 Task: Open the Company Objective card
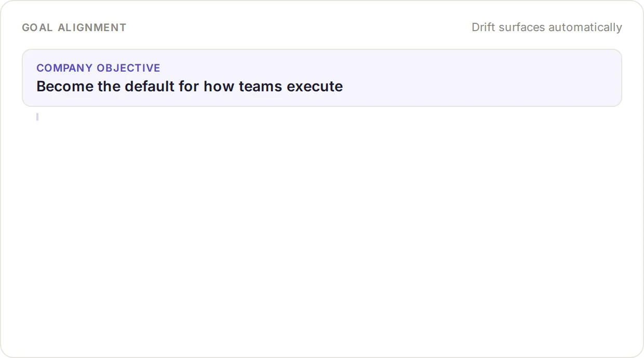coord(322,78)
